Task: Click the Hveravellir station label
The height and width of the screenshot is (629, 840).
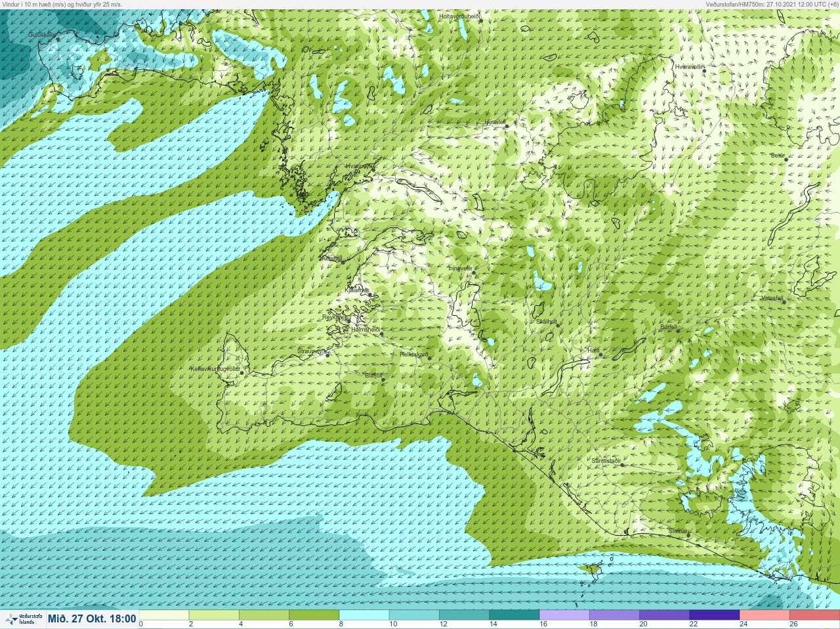Action: pyautogui.click(x=689, y=66)
